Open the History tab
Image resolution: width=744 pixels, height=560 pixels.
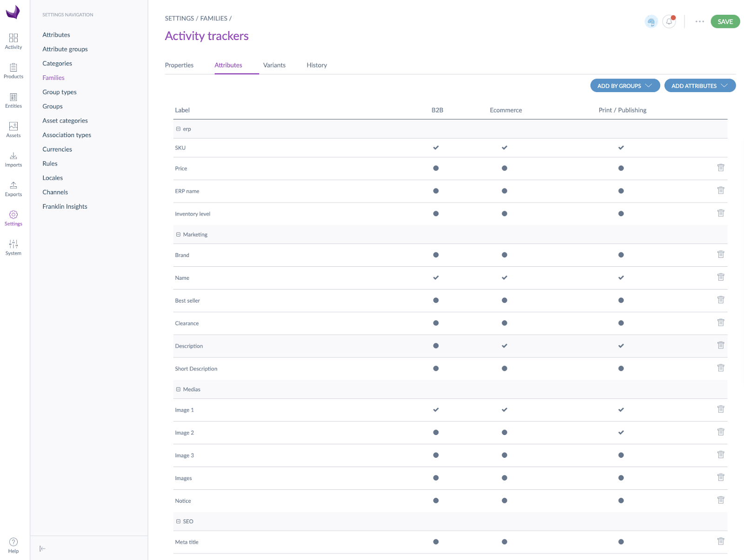[x=317, y=65]
